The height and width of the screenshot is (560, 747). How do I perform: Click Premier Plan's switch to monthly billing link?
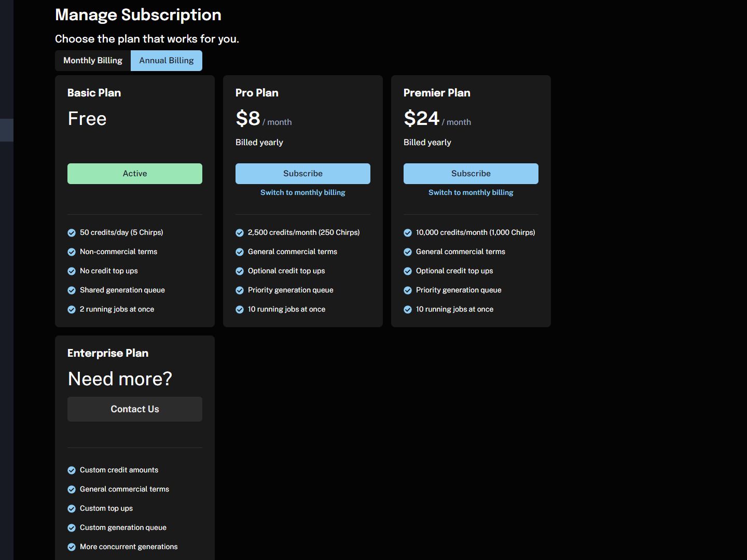click(471, 192)
